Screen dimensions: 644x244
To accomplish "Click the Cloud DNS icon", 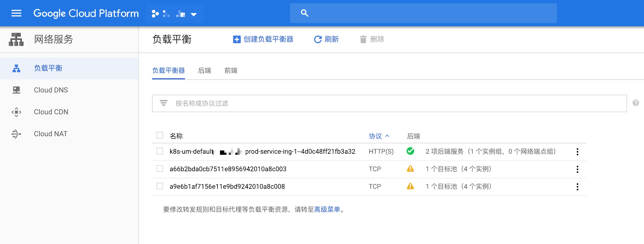I will click(x=16, y=90).
